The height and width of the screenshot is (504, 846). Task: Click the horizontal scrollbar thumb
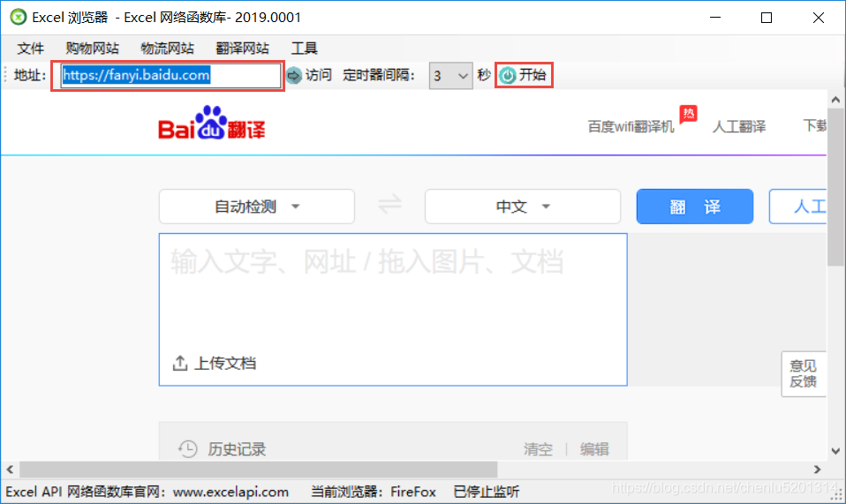[x=259, y=470]
